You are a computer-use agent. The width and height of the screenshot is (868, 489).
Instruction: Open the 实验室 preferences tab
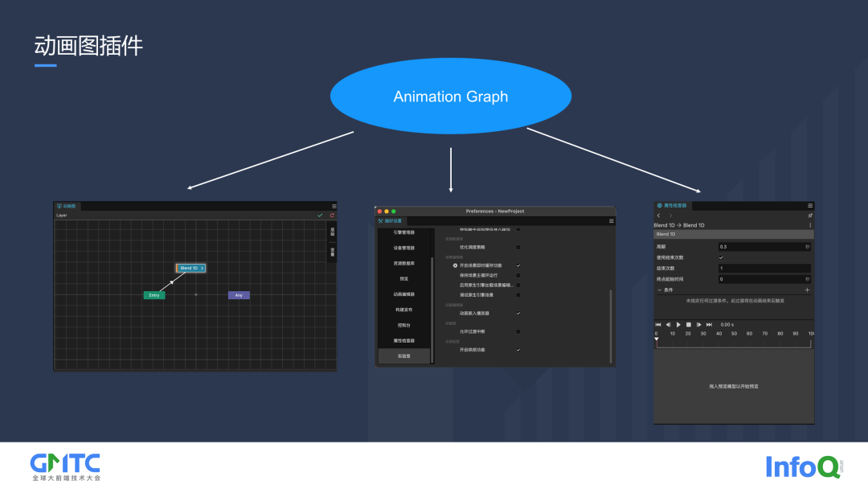403,355
